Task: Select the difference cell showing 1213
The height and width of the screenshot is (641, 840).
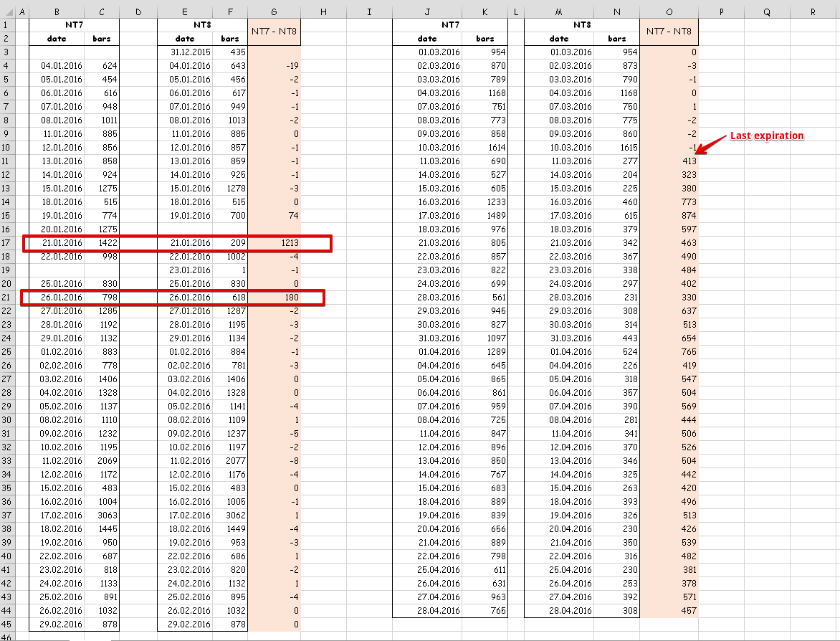Action: click(274, 243)
